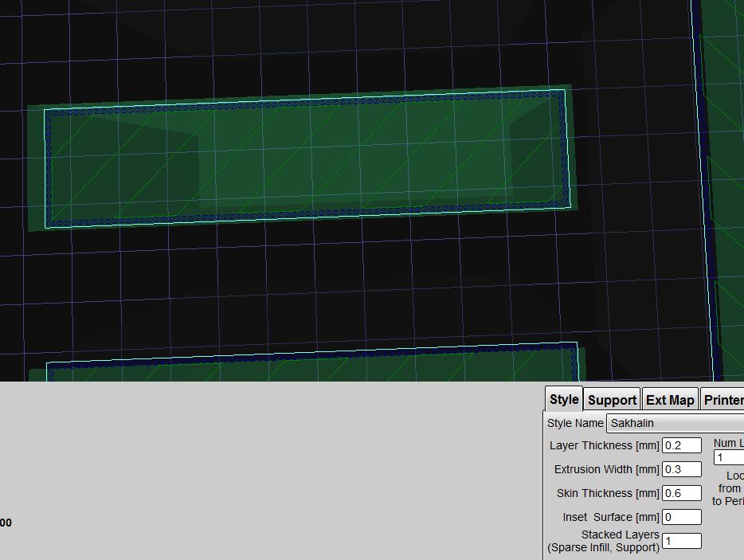
Task: Select the Skin Thickness input field
Action: click(x=682, y=493)
